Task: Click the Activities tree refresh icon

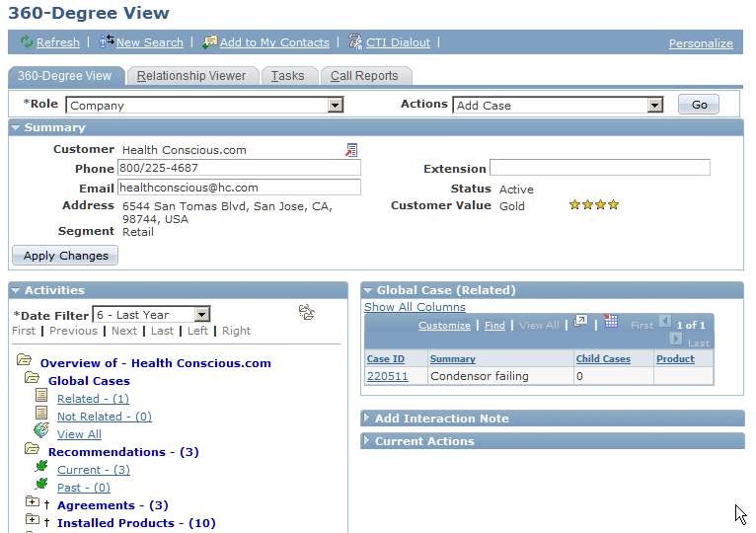Action: pyautogui.click(x=307, y=312)
